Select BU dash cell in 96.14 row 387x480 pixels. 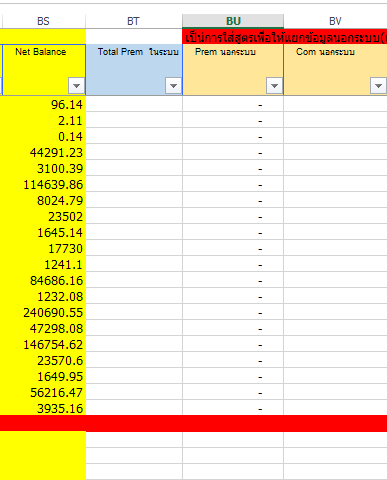pos(233,105)
